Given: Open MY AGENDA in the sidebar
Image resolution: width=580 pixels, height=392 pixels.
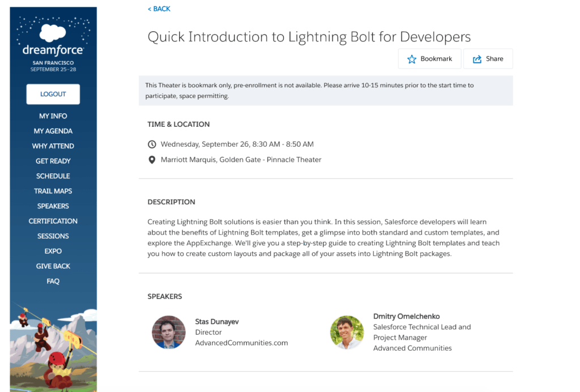Looking at the screenshot, I should [53, 131].
